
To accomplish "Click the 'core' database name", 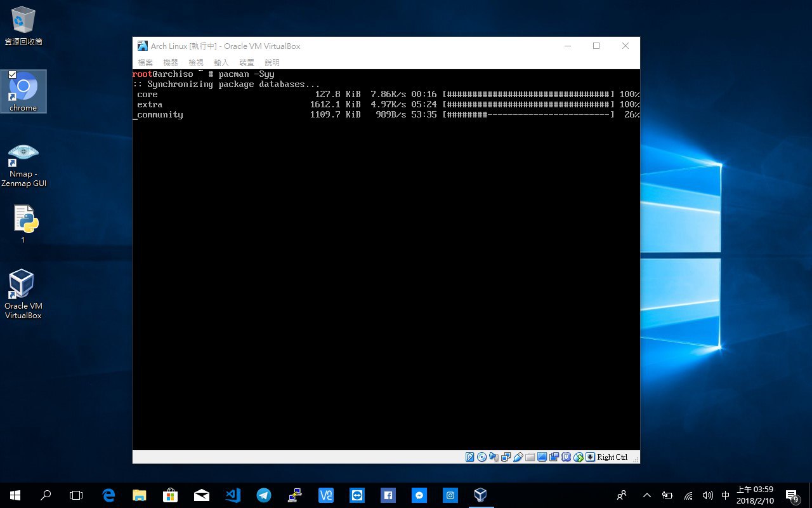I will point(147,95).
